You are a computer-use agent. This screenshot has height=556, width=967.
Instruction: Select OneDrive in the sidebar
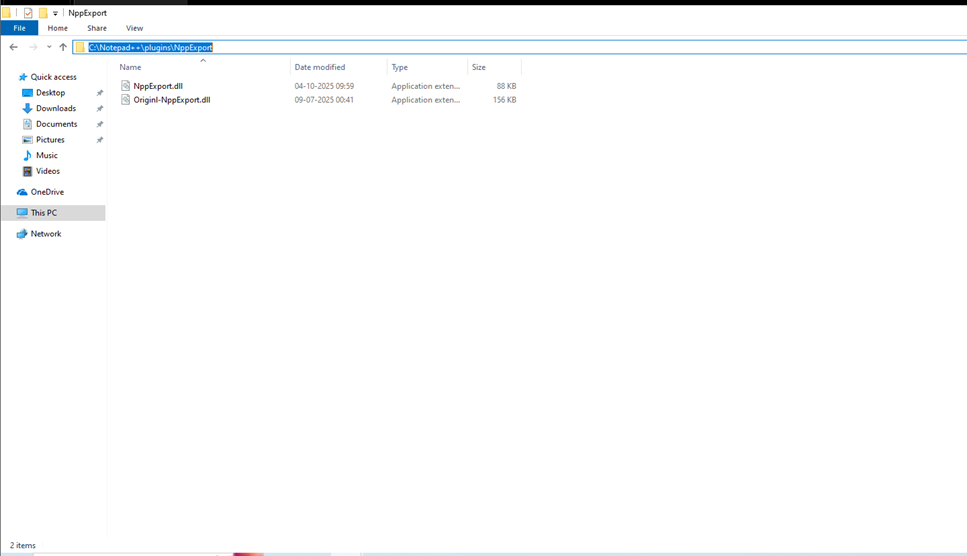(x=46, y=192)
